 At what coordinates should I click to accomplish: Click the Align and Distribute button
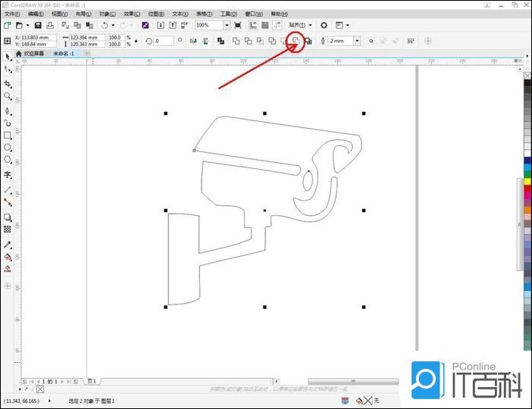click(x=411, y=41)
